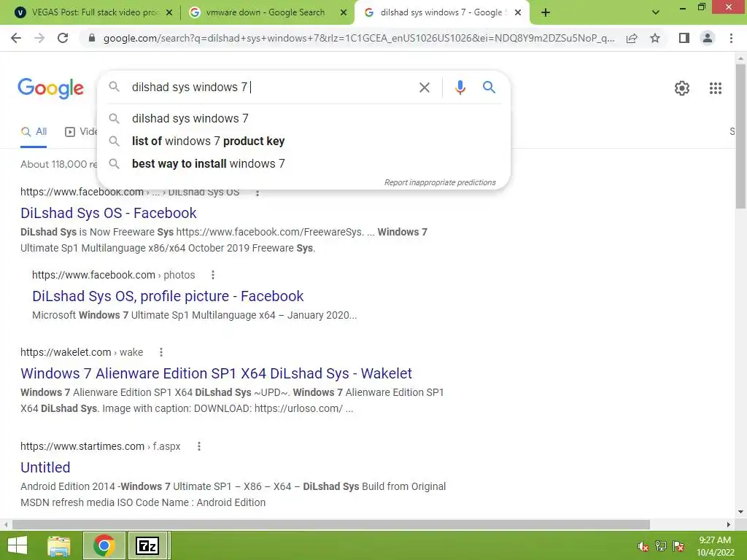Open Chrome side panel
Image resolution: width=747 pixels, height=560 pixels.
coord(684,38)
